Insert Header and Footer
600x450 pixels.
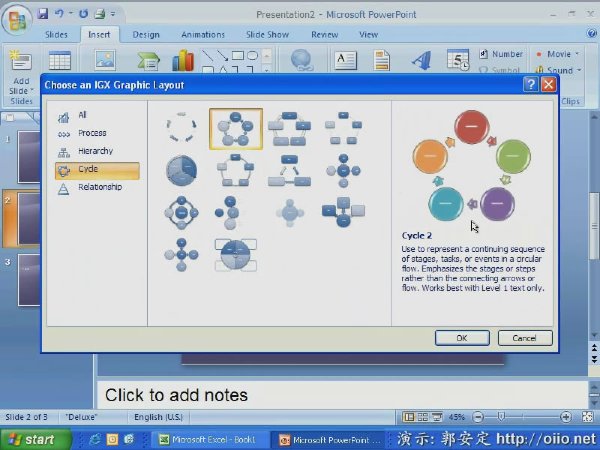[x=382, y=60]
